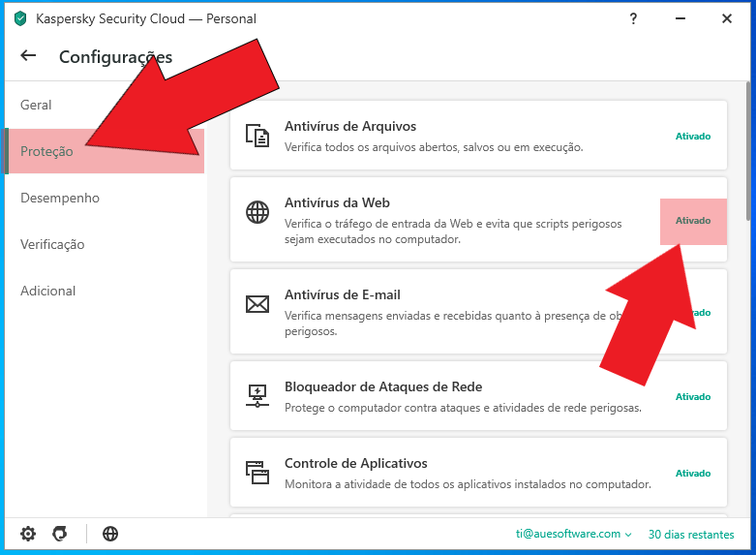Click the Antivírus de E-mail envelope icon
The image size is (756, 555).
(257, 304)
